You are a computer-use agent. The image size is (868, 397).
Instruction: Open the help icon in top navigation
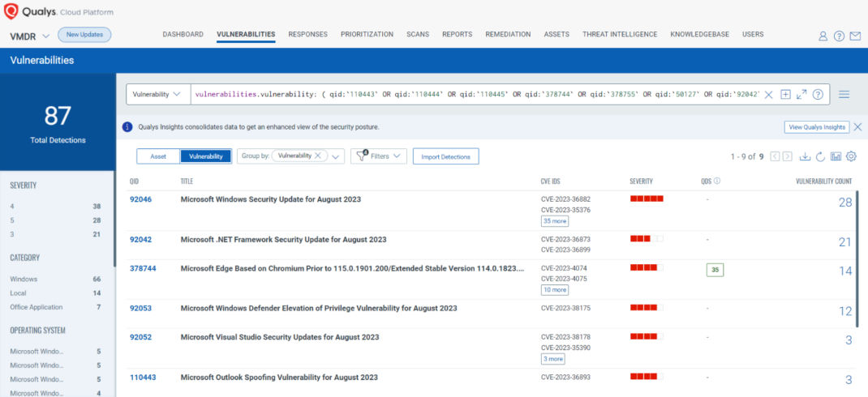[840, 36]
